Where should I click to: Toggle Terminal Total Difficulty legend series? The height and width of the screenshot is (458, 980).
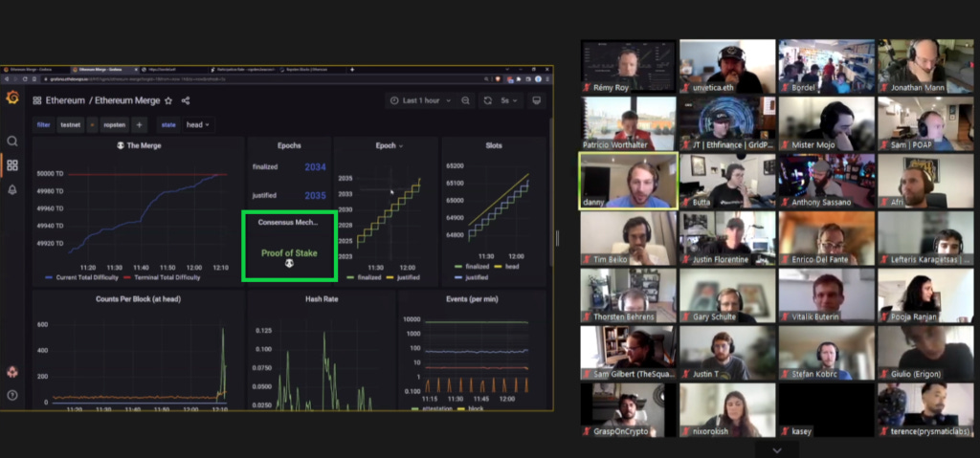pos(162,277)
